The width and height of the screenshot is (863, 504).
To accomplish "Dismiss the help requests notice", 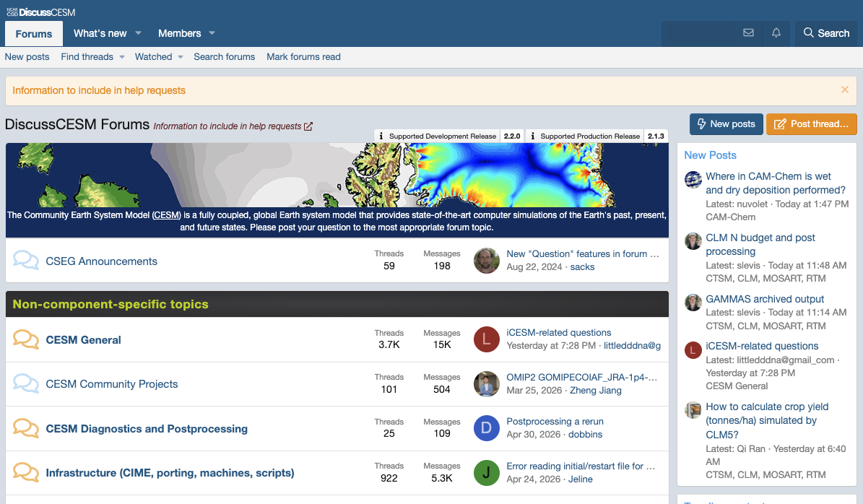I will [845, 90].
